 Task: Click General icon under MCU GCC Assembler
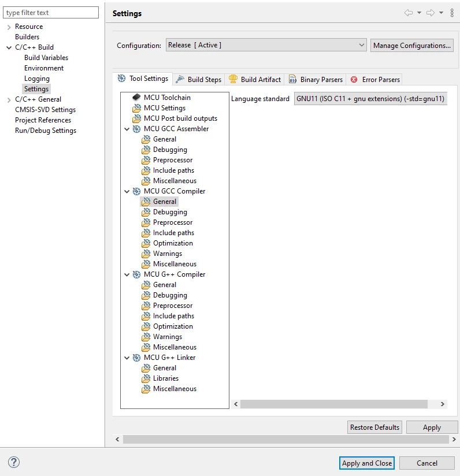pyautogui.click(x=146, y=139)
